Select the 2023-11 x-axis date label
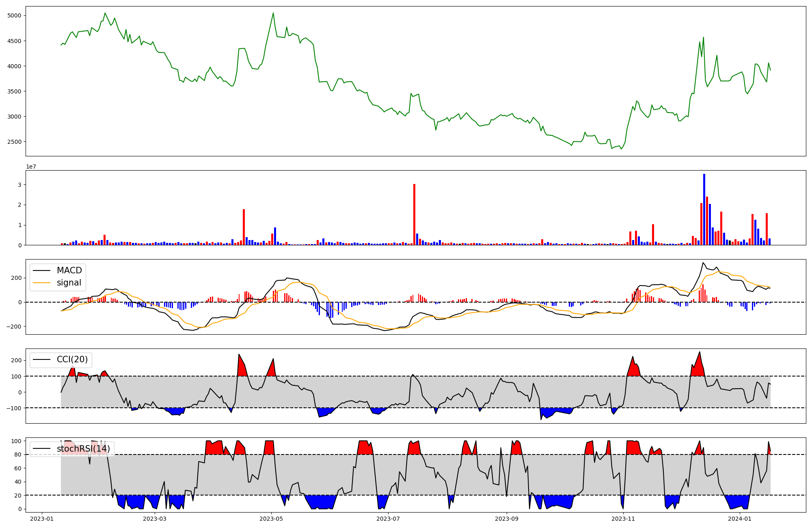This screenshot has width=812, height=528. (623, 519)
